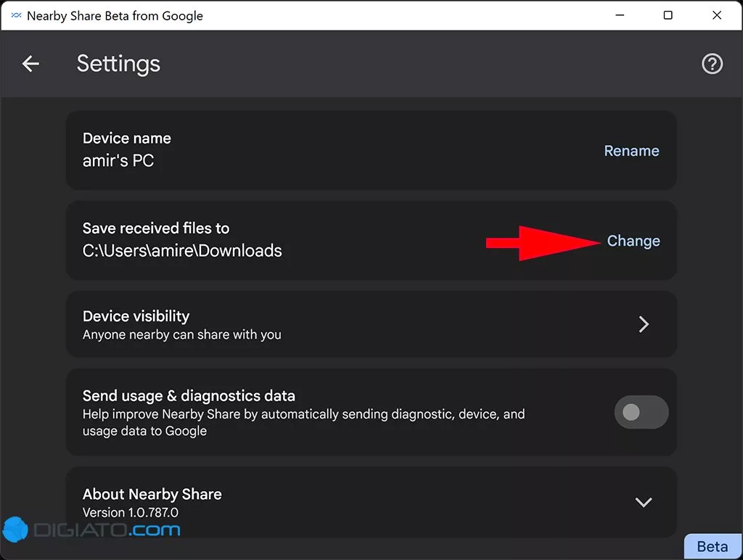This screenshot has height=560, width=743.
Task: Click 'Anyone nearby can share with you' text
Action: pos(181,334)
